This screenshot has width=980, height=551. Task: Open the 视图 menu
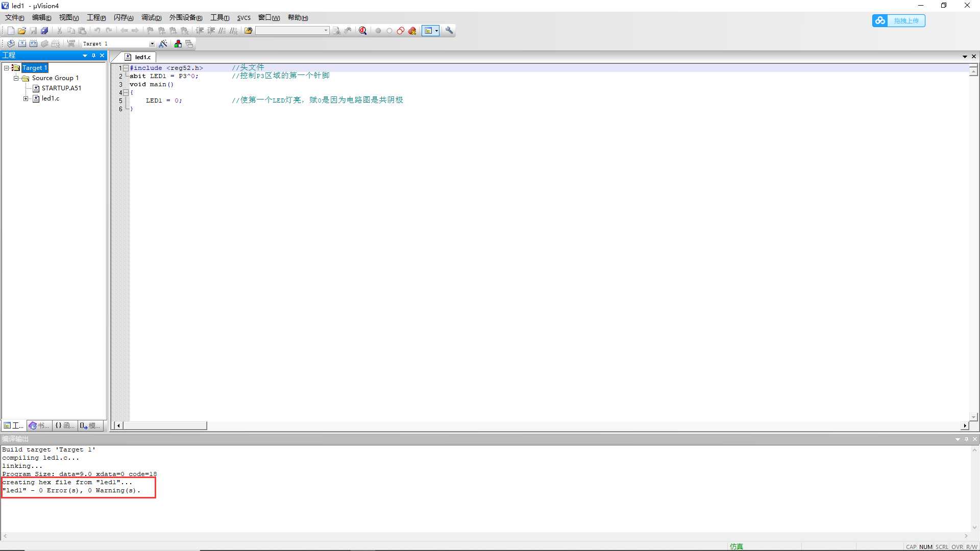tap(69, 17)
